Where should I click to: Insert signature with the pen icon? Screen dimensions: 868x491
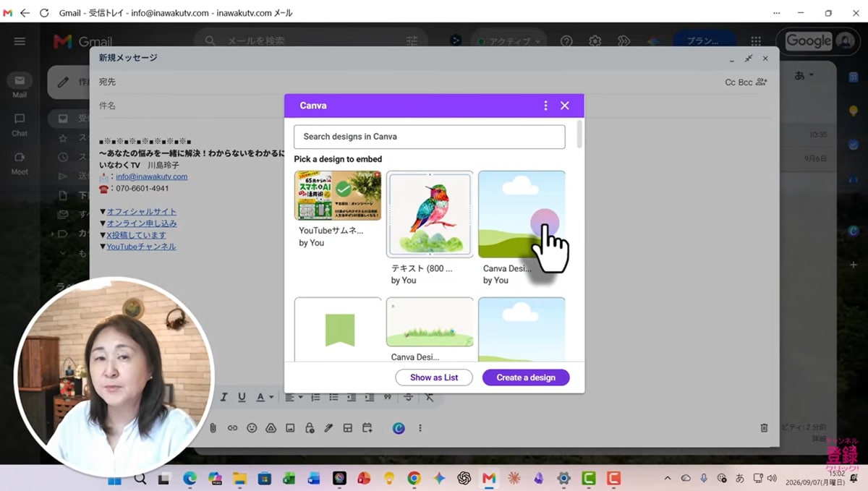point(328,428)
